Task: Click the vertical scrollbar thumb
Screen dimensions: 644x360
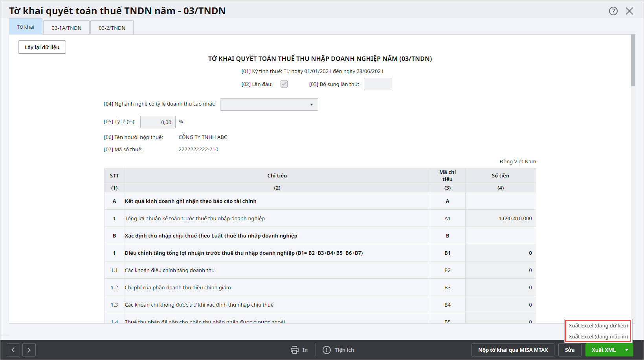Action: [x=633, y=61]
